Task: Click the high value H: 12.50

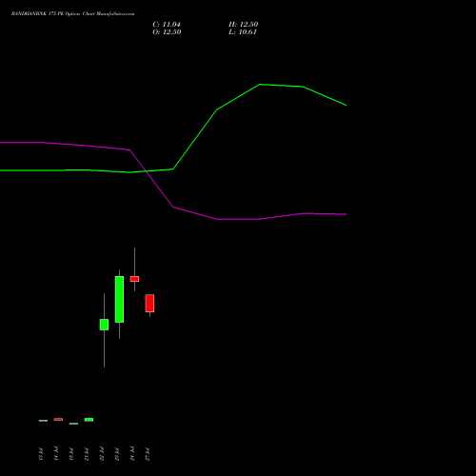Action: tap(244, 25)
